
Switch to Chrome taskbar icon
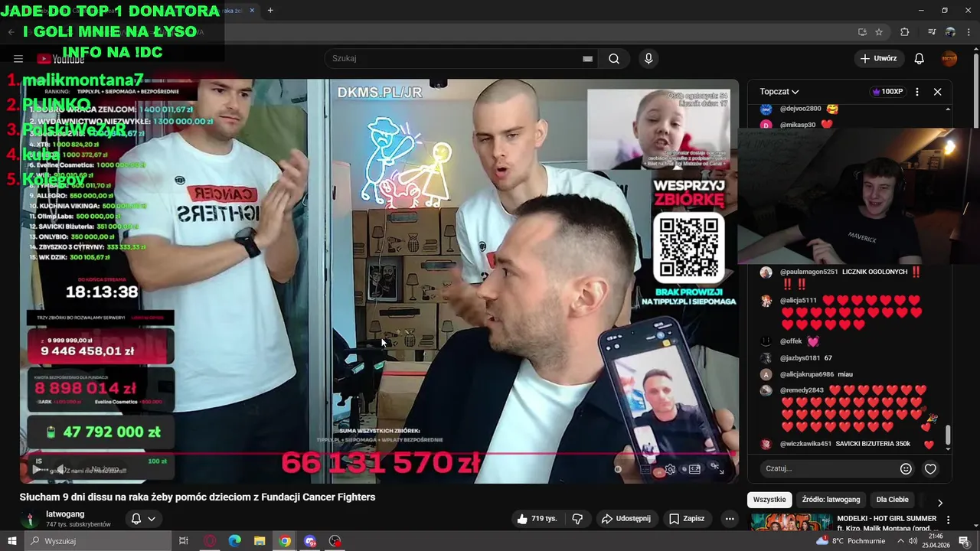point(285,541)
